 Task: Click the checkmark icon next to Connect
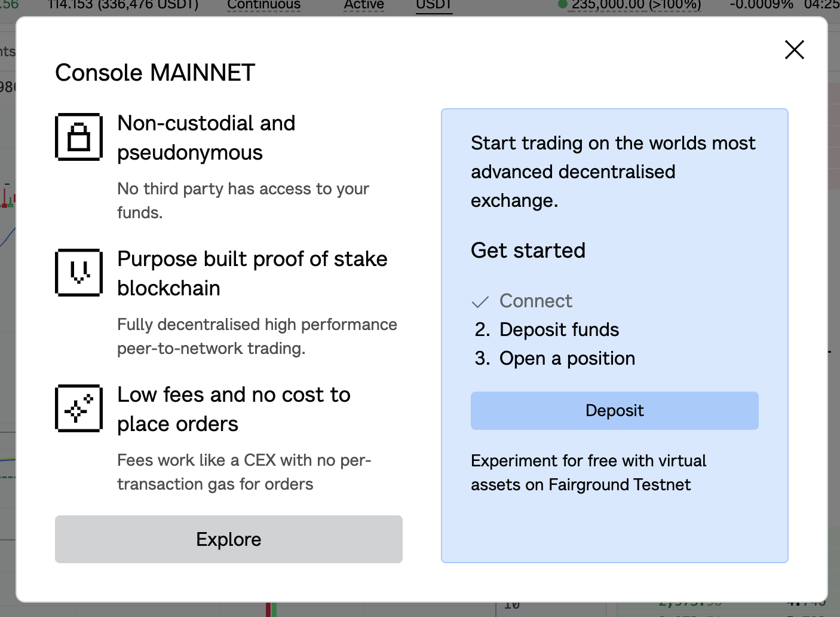pyautogui.click(x=480, y=302)
